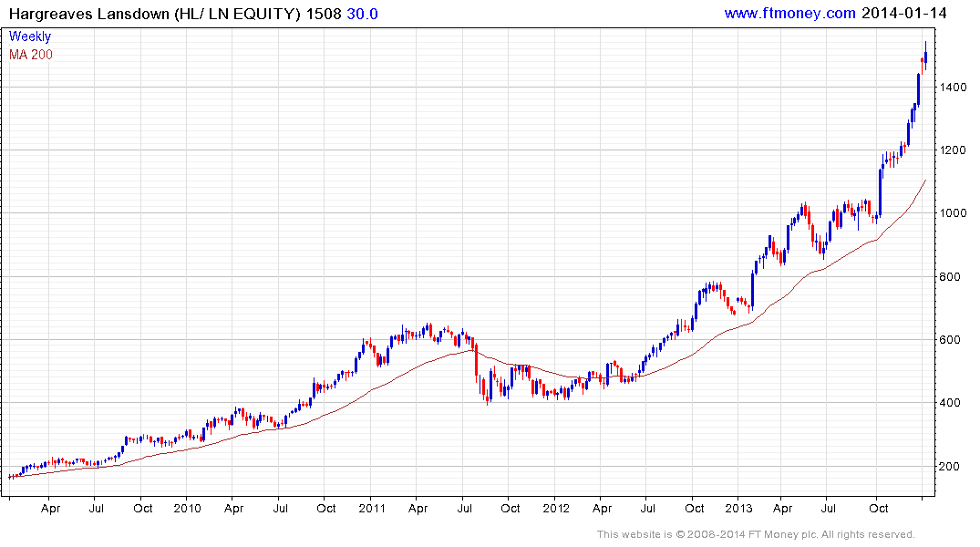The width and height of the screenshot is (980, 547).
Task: Click the MA 200 legend label
Action: [31, 55]
